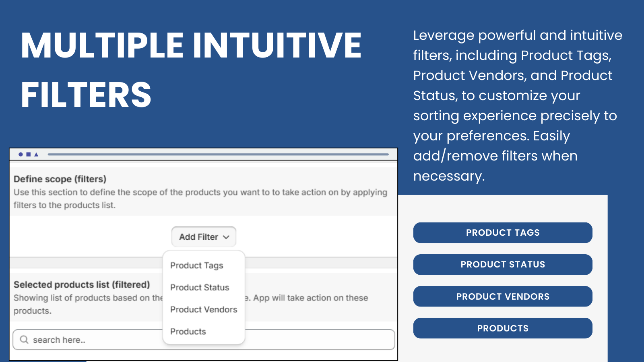Click the "Leverage powerful and intuitive" description paragraph
This screenshot has height=362, width=644.
517,105
